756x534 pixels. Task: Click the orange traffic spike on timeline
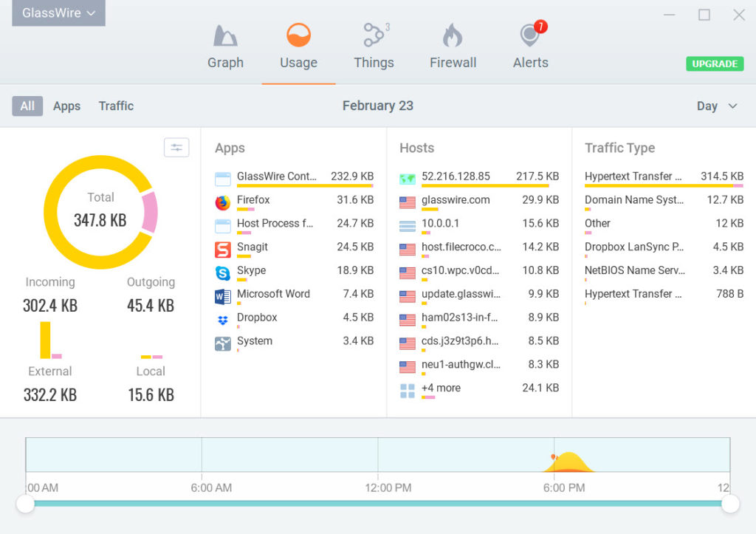click(568, 462)
